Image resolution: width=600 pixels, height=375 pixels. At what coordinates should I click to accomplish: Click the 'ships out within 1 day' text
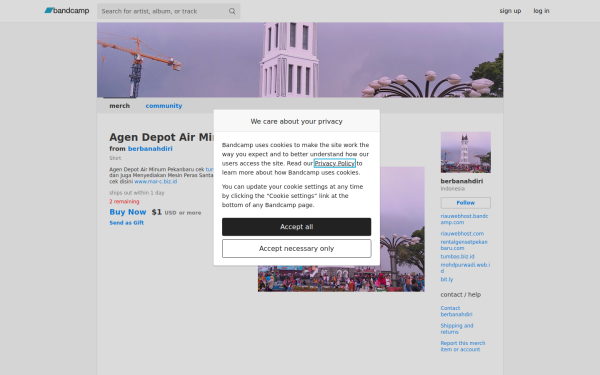(x=137, y=193)
